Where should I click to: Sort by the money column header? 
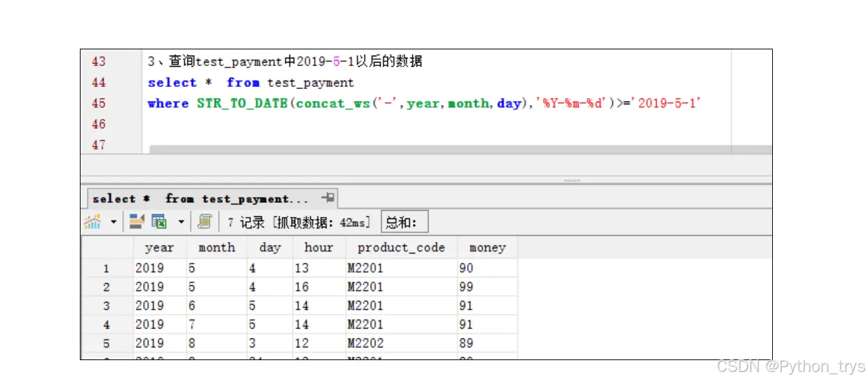click(x=487, y=248)
